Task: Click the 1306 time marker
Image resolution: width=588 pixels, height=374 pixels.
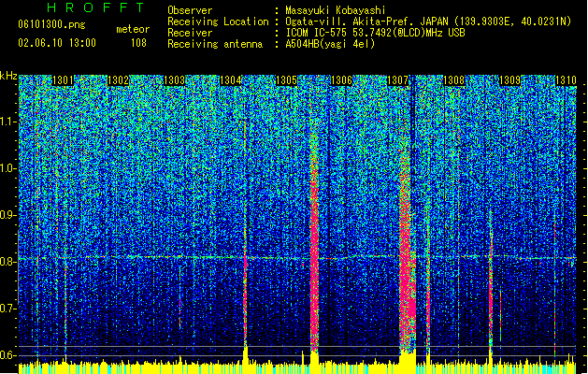Action: (341, 80)
